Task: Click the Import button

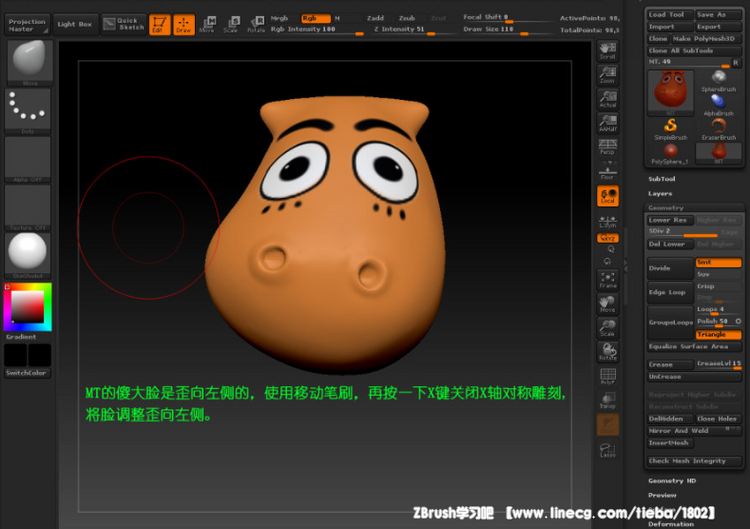Action: point(669,27)
